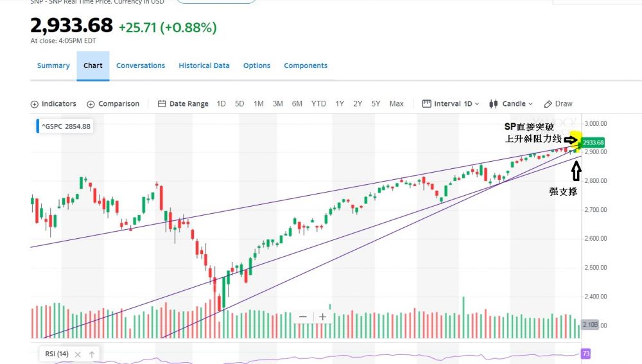This screenshot has width=642, height=364.
Task: Zoom in with the plus button
Action: tap(322, 317)
